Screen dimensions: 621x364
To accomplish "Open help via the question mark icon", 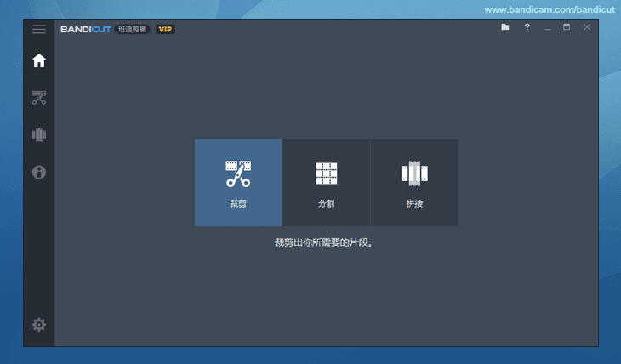I will [527, 27].
